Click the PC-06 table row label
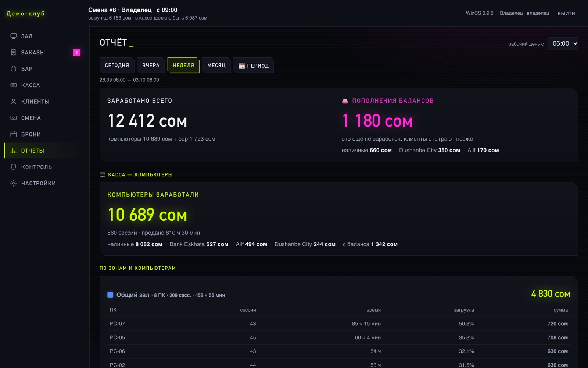 (117, 351)
